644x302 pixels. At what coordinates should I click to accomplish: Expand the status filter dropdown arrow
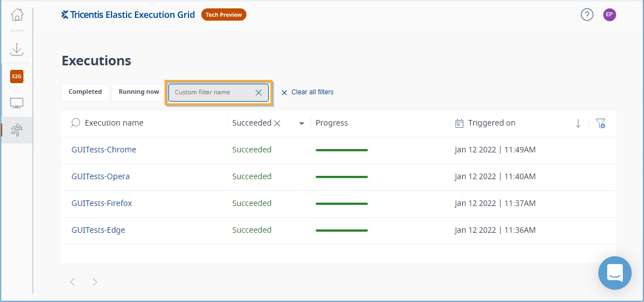[302, 123]
